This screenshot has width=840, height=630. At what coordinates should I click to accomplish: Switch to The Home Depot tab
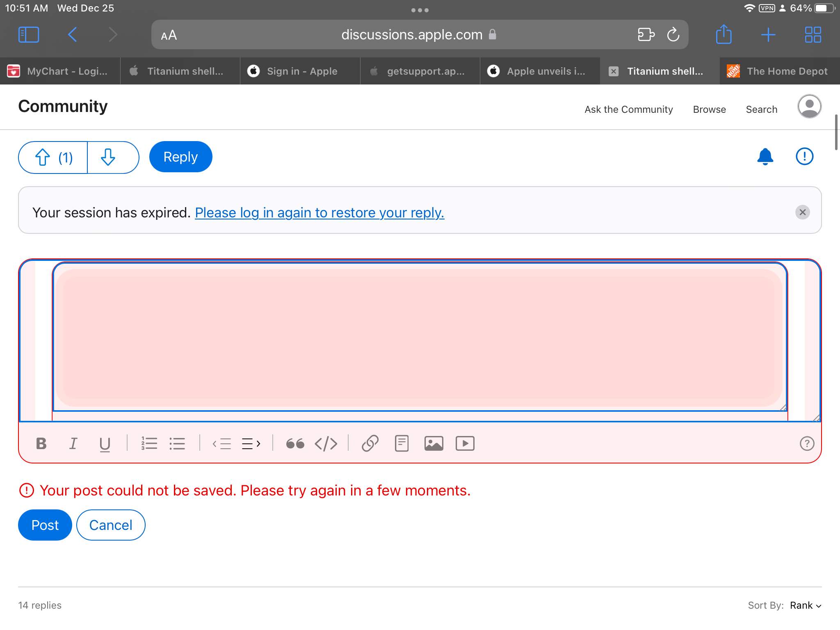[x=779, y=71]
